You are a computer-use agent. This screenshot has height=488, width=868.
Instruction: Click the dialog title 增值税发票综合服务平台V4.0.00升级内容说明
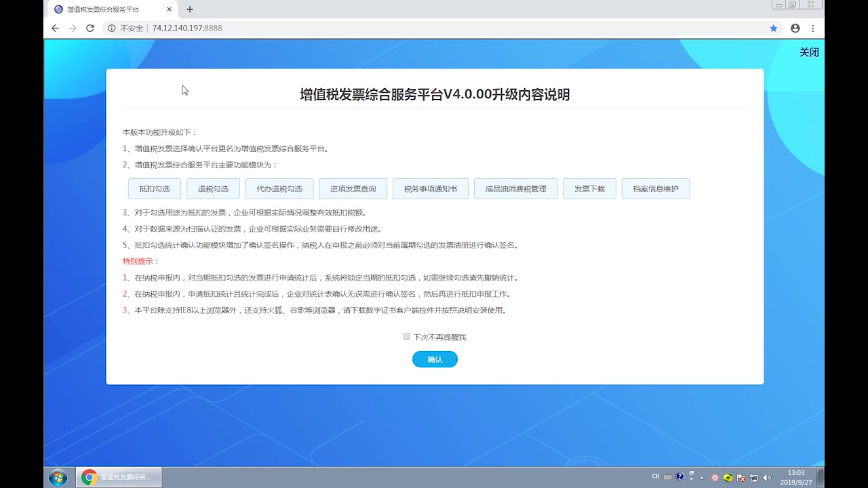click(435, 94)
